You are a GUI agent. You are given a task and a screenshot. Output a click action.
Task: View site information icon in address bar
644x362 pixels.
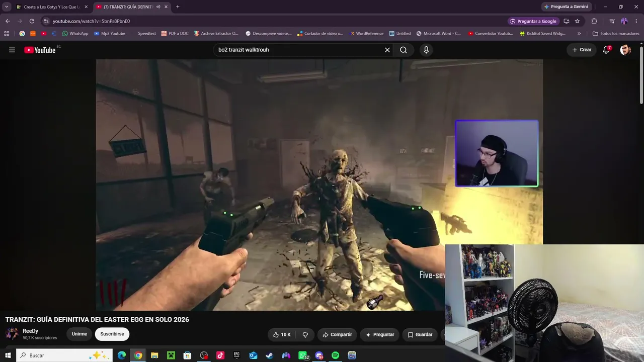tap(46, 21)
